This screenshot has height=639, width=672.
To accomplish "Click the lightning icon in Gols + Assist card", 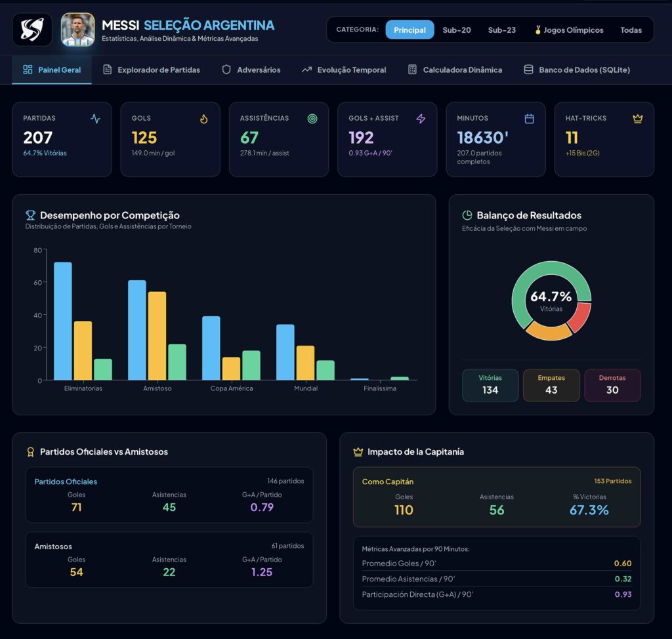I will (421, 119).
